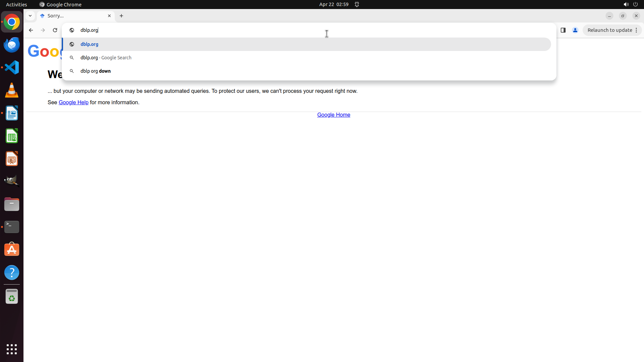Open Chrome's three-dot menu
The image size is (644, 362).
636,30
